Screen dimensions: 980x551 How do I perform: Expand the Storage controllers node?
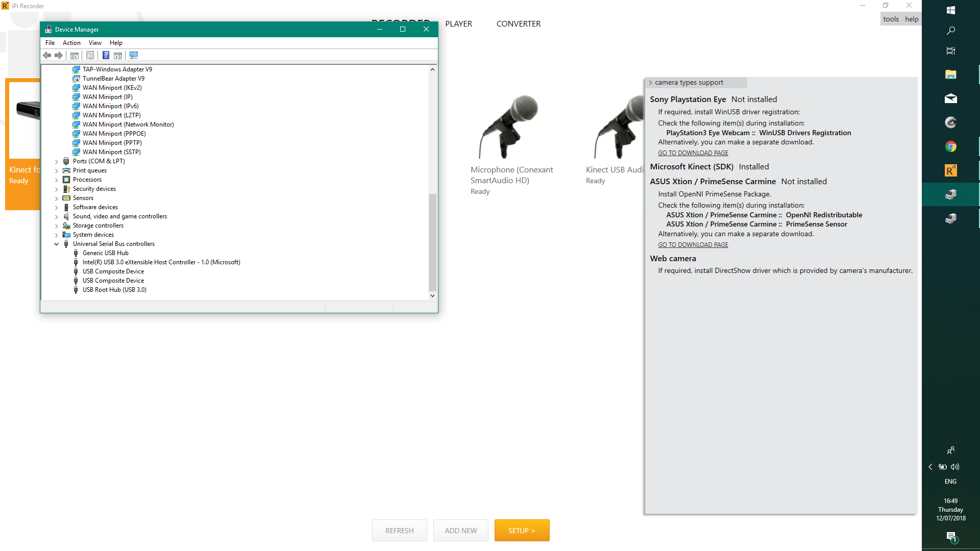pos(57,226)
